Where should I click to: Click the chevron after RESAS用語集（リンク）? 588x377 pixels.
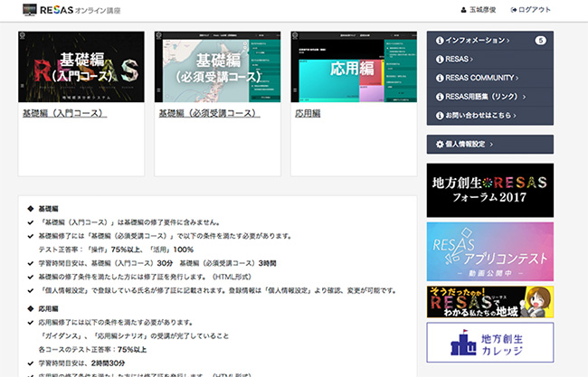pyautogui.click(x=525, y=97)
